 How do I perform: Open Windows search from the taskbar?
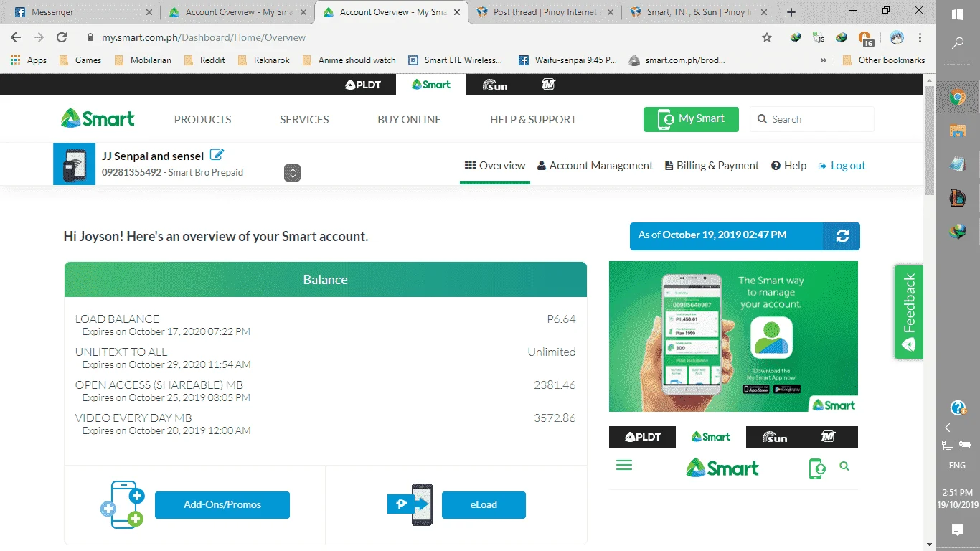click(958, 44)
